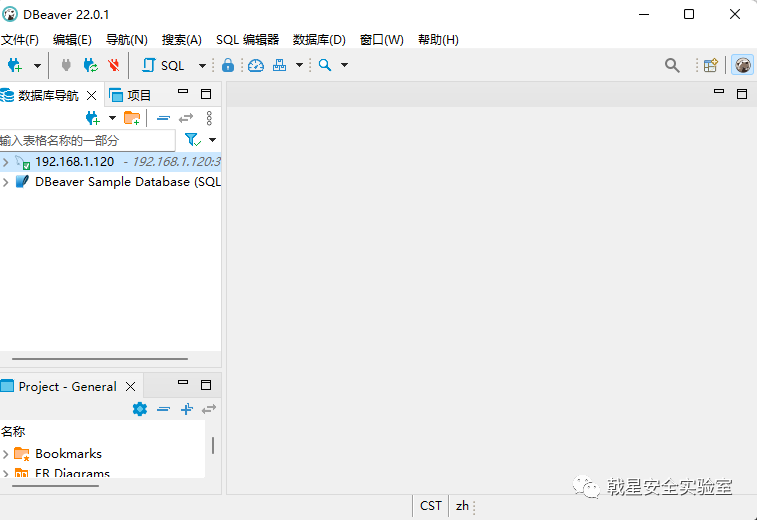Select the DBeaver perspective beaver icon
This screenshot has width=757, height=520.
[743, 65]
